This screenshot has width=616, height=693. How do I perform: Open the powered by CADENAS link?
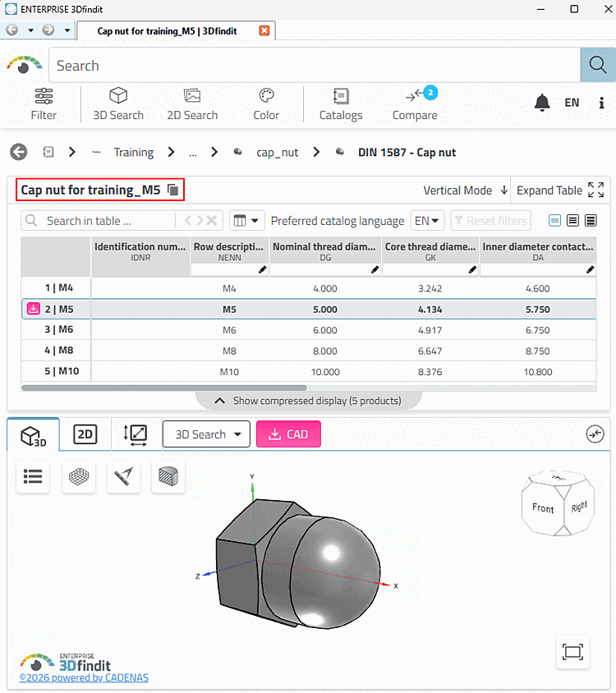click(x=84, y=677)
